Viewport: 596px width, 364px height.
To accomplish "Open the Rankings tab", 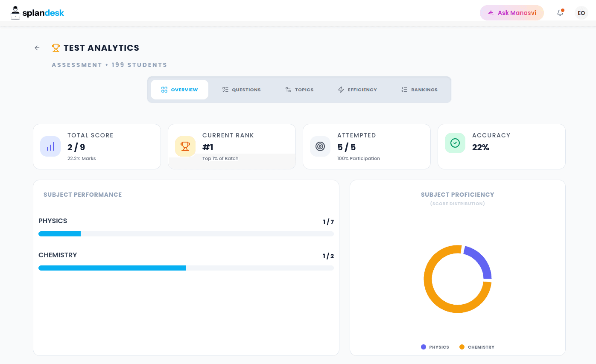I will point(419,90).
